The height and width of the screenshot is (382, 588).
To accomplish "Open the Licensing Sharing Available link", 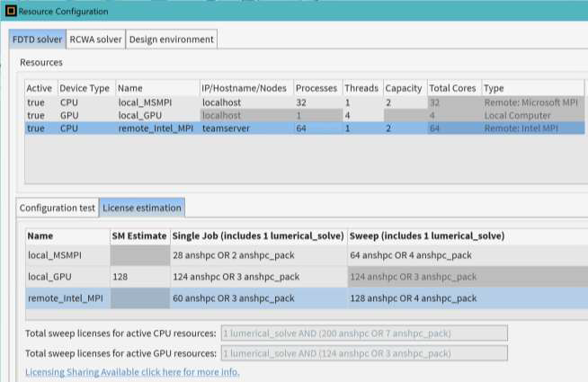I will pos(132,372).
